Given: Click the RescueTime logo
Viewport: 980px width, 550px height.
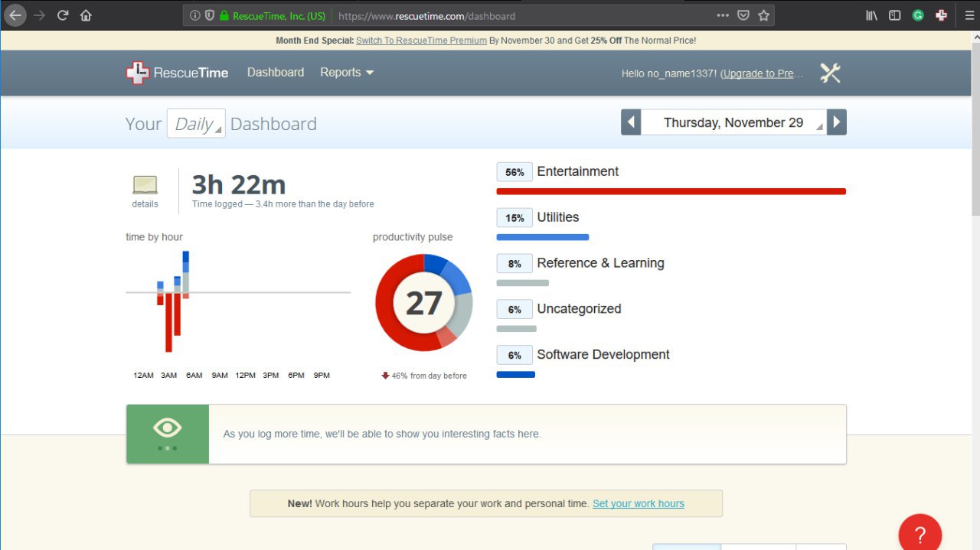Looking at the screenshot, I should tap(177, 73).
